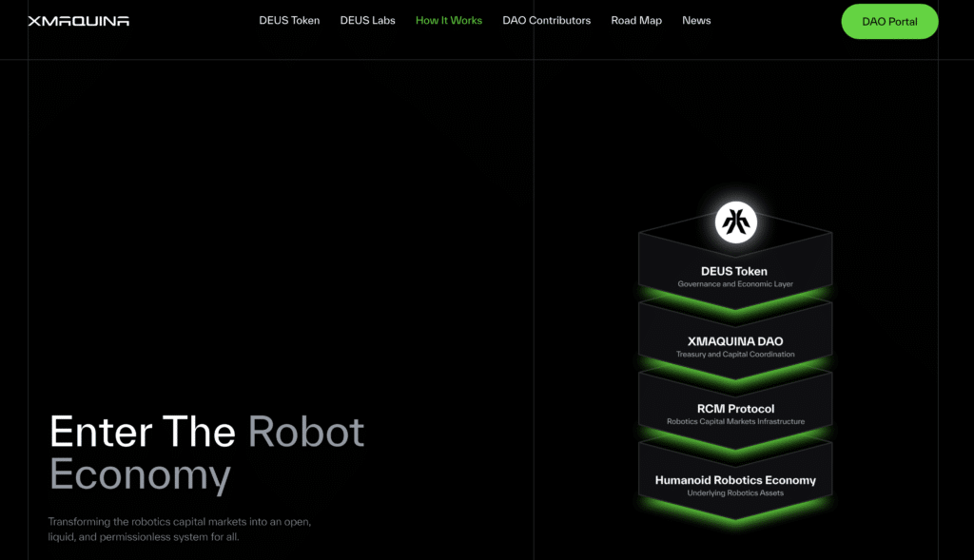Screen dimensions: 974x560
Task: Click the 'Treasury and Capital Coordination' subtitle
Action: tap(735, 354)
